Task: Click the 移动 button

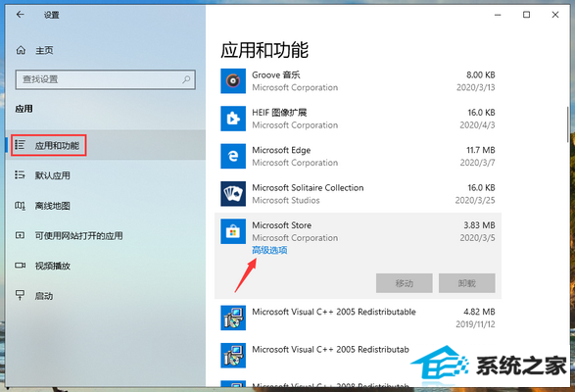Action: point(405,283)
